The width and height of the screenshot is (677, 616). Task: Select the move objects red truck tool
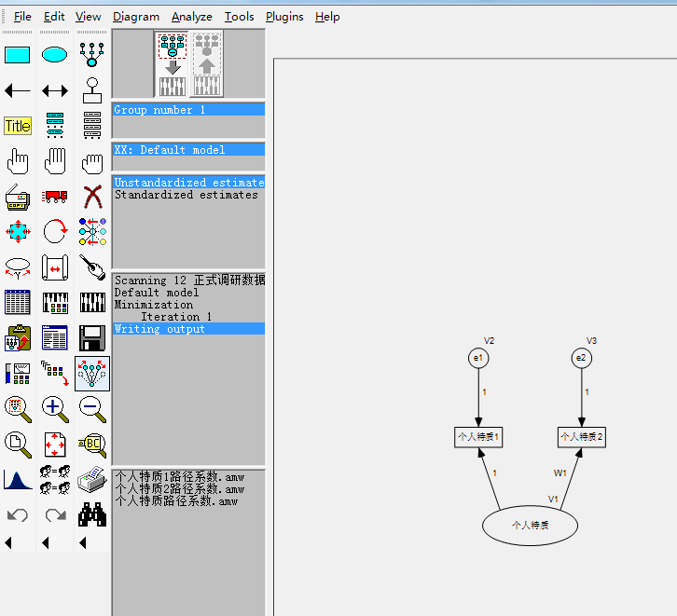(x=55, y=197)
